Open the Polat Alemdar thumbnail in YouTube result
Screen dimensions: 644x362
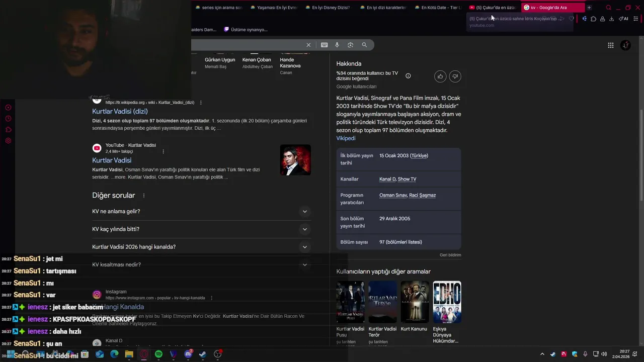(x=295, y=160)
